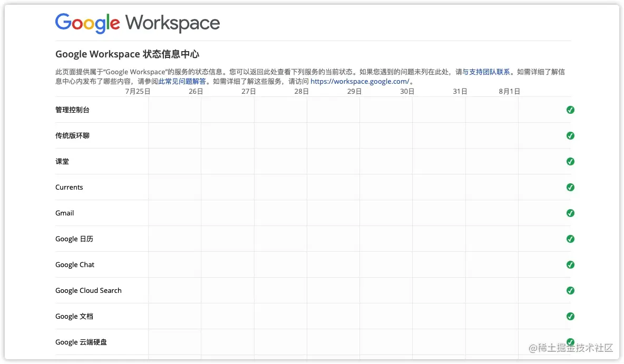Open the 与支持团队联系 link

click(486, 72)
